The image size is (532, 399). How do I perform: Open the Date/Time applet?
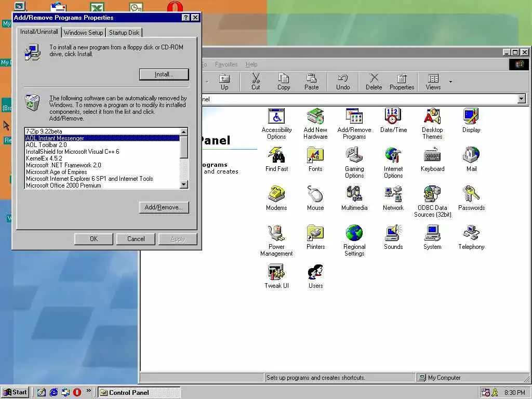click(x=393, y=121)
